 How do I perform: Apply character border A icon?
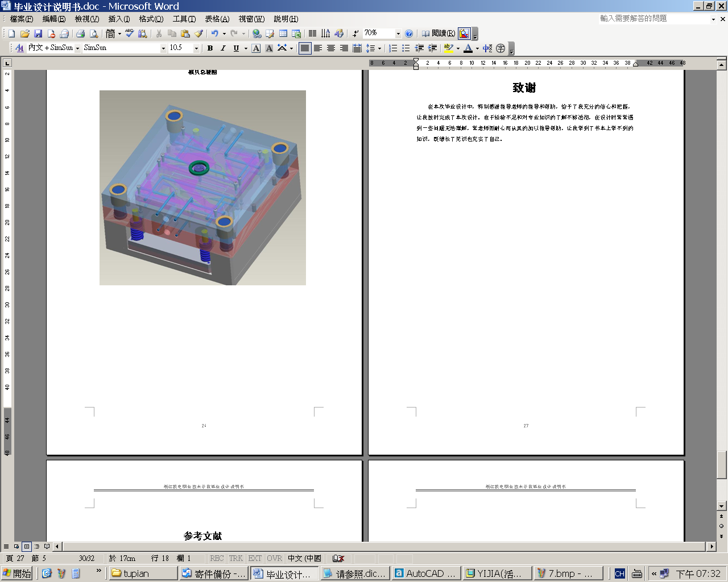[256, 48]
